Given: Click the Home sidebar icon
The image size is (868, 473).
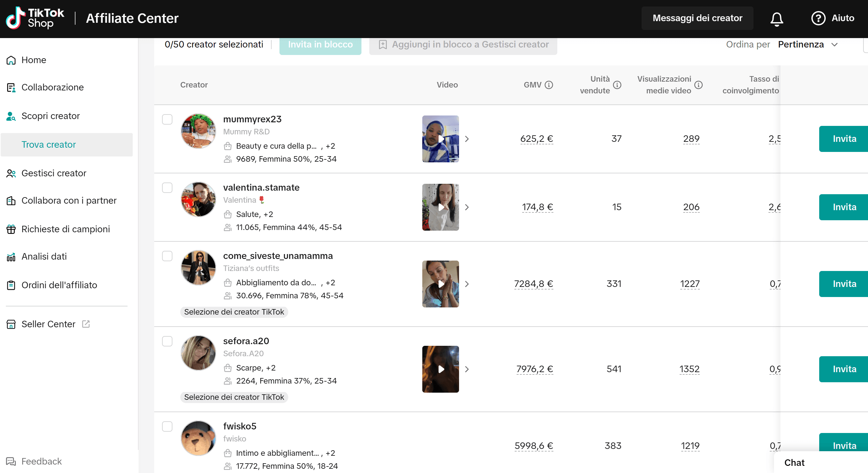Looking at the screenshot, I should (x=11, y=60).
